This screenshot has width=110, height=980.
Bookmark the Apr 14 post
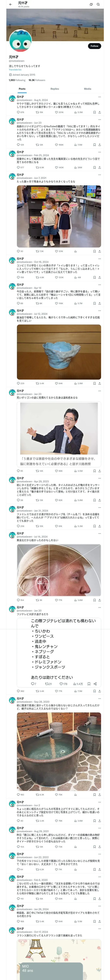[95, 303]
